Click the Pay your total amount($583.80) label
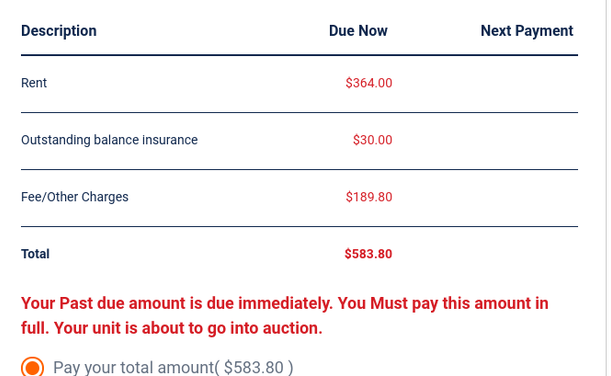Viewport: 611px width, 376px height. [x=173, y=367]
